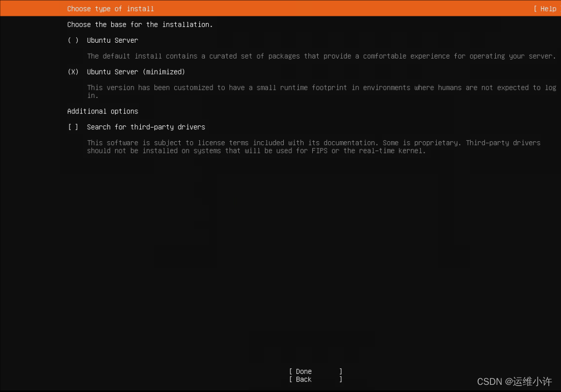Click the default install curated packages description
The width and height of the screenshot is (561, 392).
(x=322, y=56)
